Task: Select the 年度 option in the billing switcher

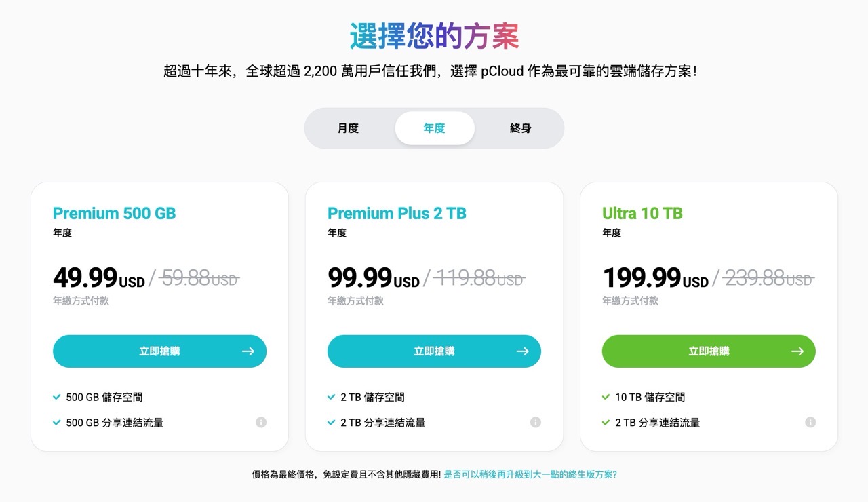Action: pyautogui.click(x=435, y=128)
